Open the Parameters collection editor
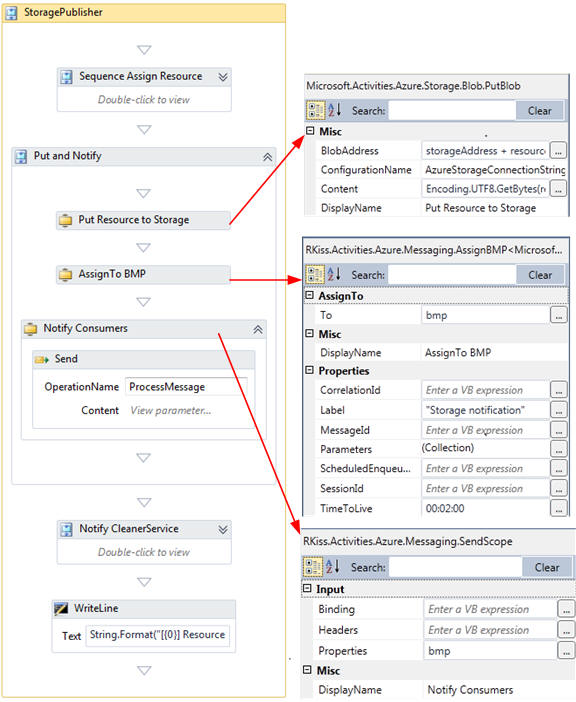Viewport: 576px width, 702px height. click(559, 449)
